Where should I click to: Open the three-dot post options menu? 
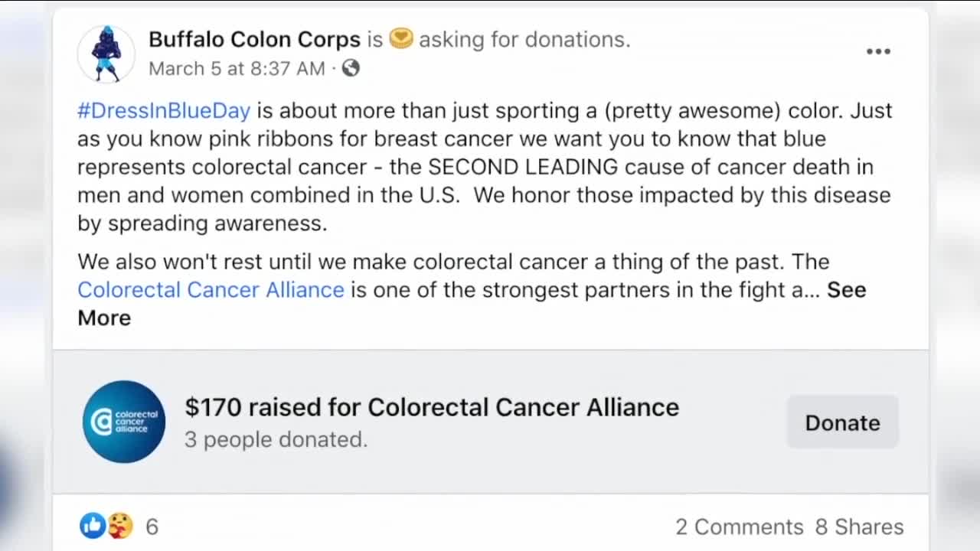coord(878,51)
